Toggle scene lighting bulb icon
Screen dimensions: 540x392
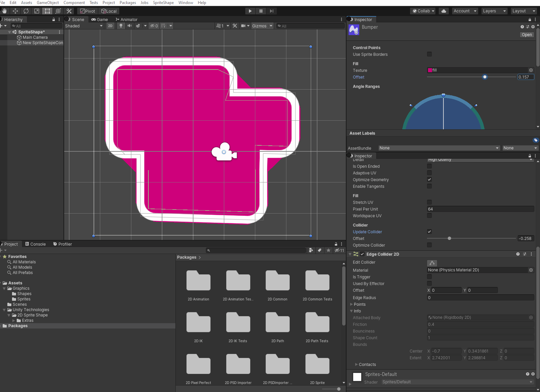(x=121, y=26)
